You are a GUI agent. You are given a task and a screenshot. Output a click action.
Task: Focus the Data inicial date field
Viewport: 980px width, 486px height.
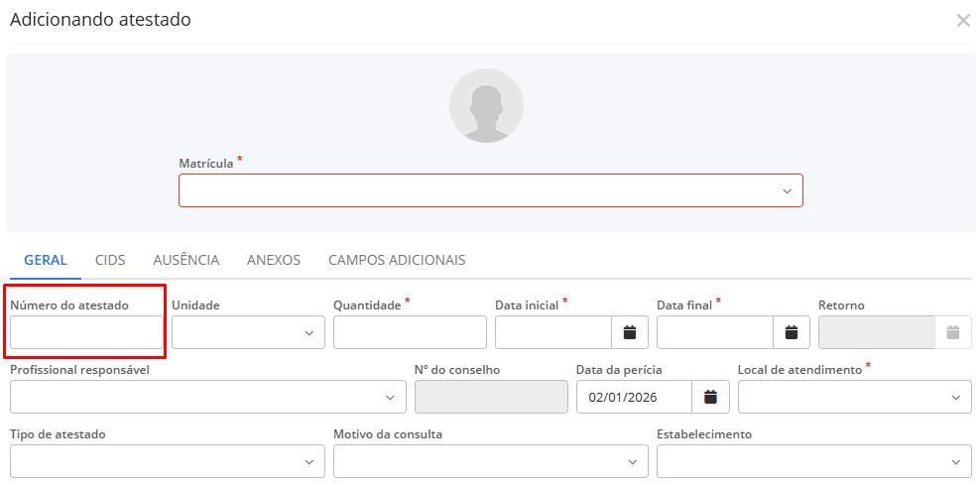(x=553, y=332)
